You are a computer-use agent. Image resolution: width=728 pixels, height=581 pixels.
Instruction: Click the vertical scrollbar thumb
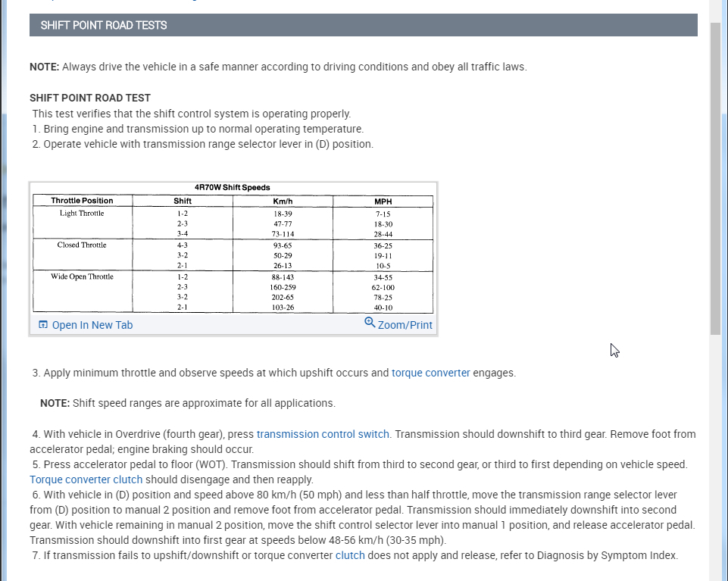[715, 178]
